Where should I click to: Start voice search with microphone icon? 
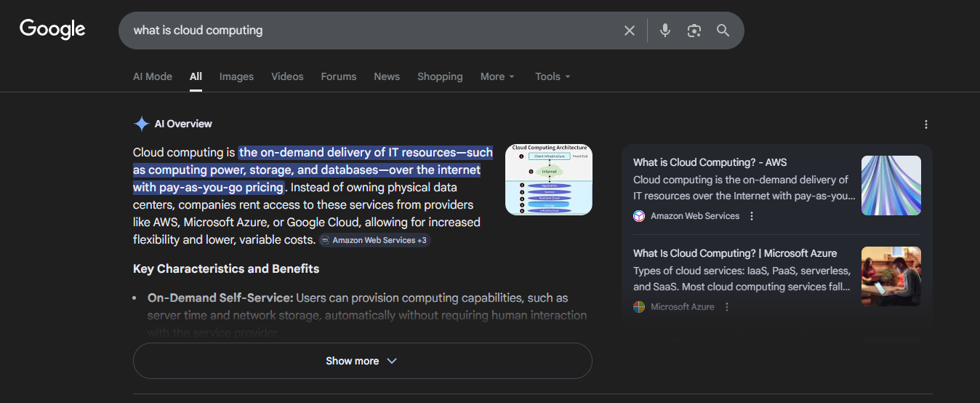(x=664, y=31)
